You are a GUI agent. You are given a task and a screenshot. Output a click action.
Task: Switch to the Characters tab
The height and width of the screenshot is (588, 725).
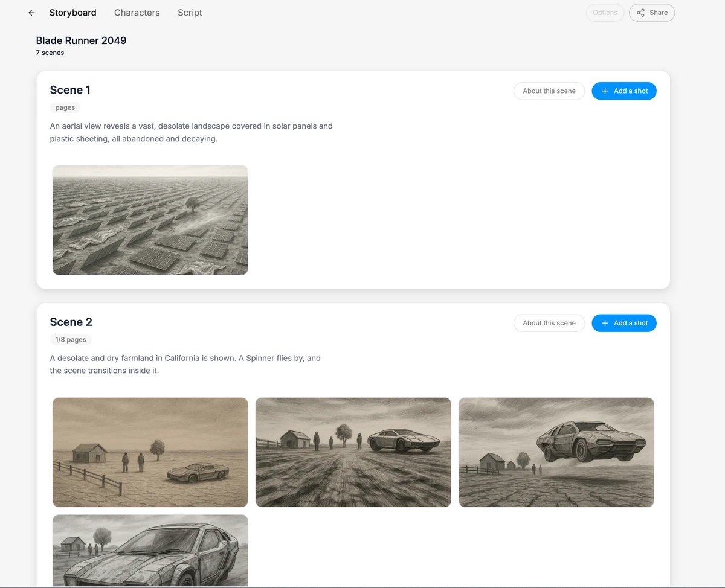(137, 13)
